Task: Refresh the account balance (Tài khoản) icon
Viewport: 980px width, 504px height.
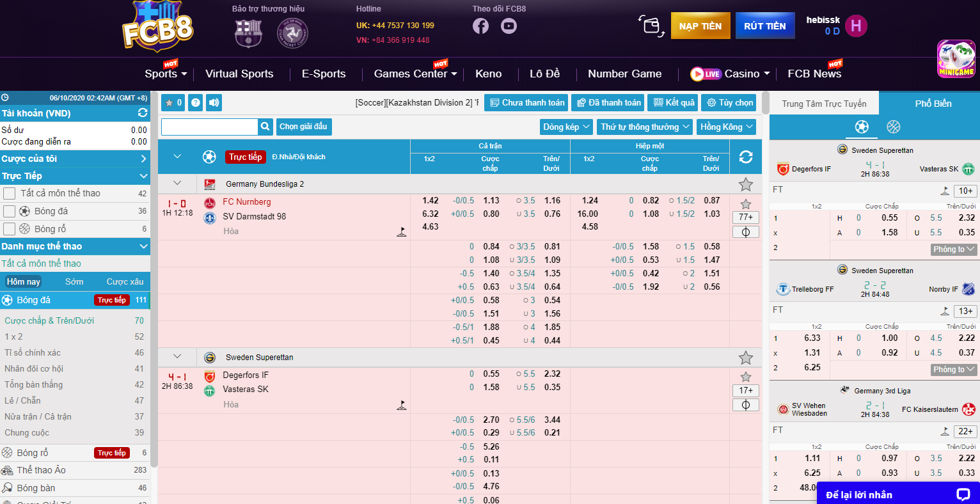Action: pos(143,113)
